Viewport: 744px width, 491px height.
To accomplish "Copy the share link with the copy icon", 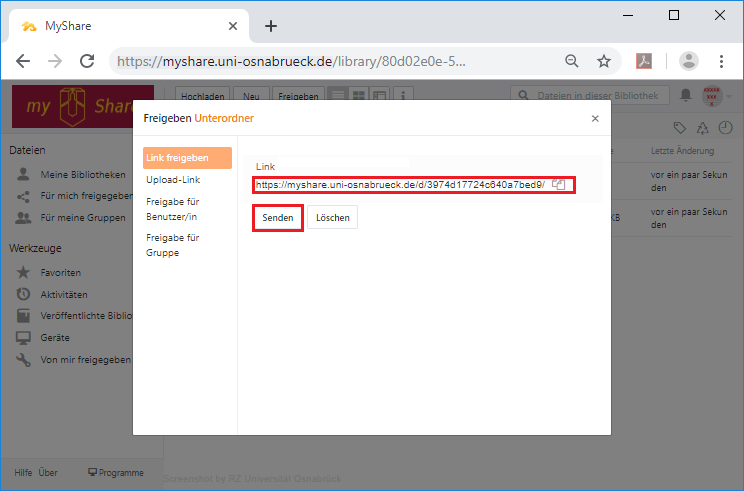I will [560, 185].
